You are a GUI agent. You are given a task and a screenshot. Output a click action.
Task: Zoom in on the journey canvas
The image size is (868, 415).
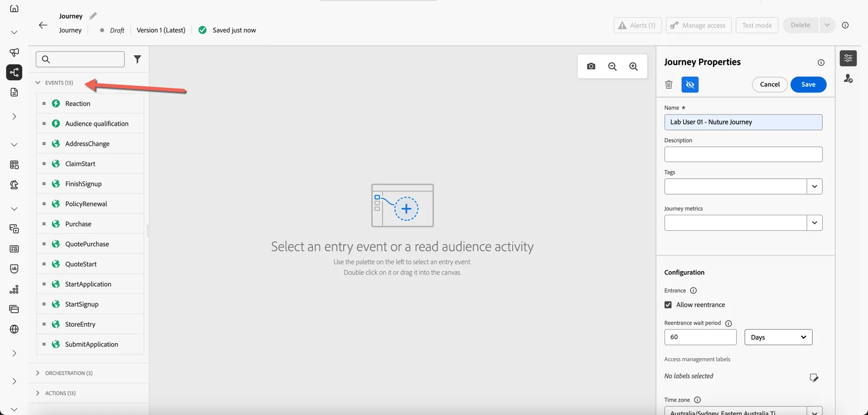[633, 66]
